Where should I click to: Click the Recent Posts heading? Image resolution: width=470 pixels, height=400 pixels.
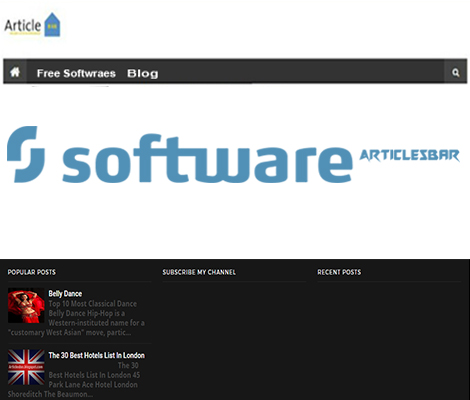tap(339, 272)
